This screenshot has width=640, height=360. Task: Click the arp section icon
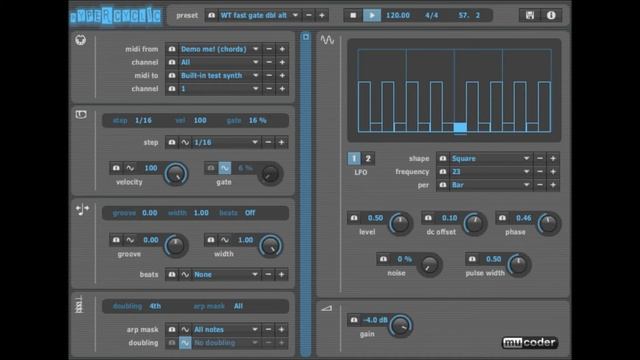tap(80, 305)
